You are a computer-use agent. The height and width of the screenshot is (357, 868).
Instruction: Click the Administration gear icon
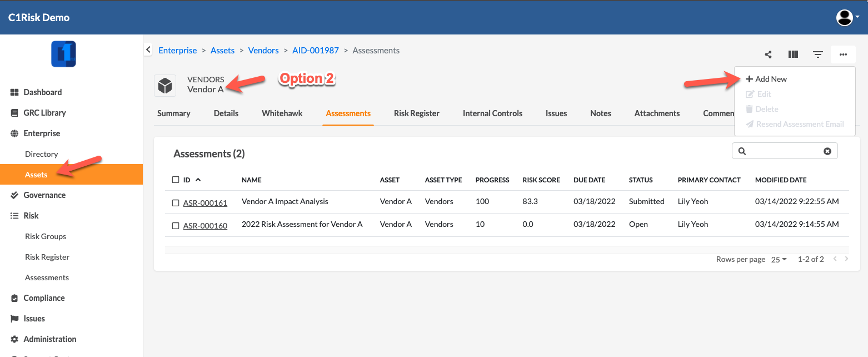click(14, 339)
